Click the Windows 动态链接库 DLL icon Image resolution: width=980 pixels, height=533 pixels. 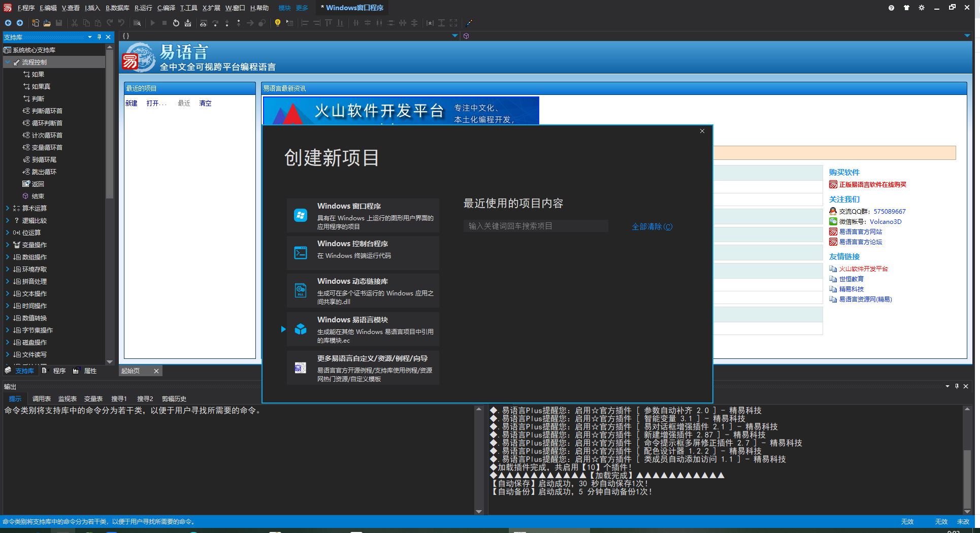pyautogui.click(x=301, y=290)
